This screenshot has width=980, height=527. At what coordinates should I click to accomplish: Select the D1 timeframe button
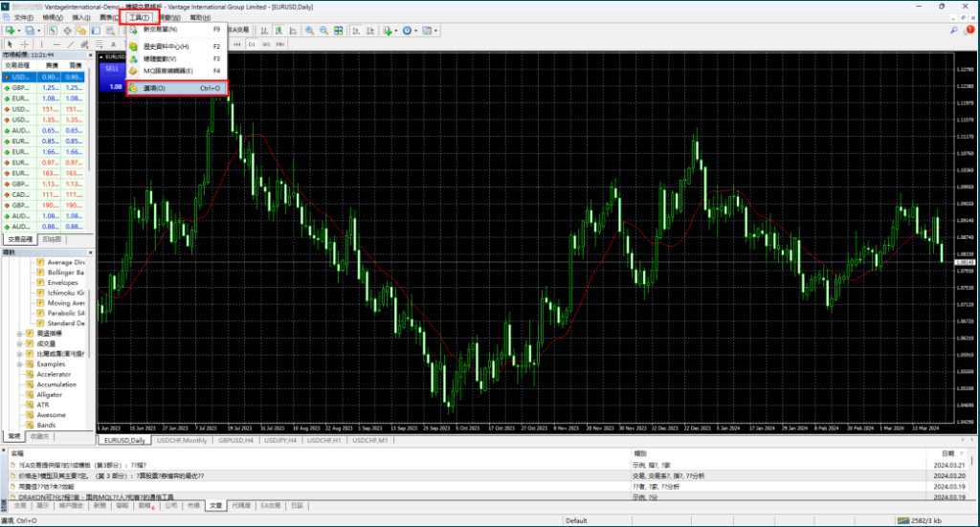click(252, 44)
